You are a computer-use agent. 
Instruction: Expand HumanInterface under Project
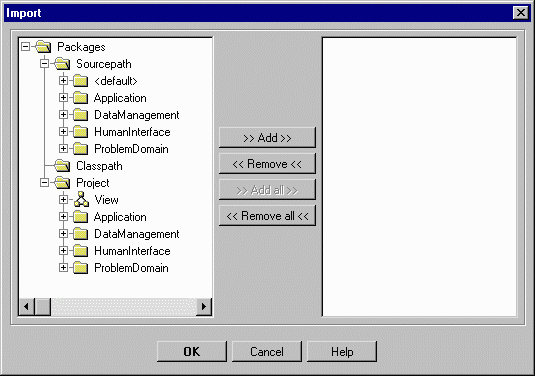point(63,251)
